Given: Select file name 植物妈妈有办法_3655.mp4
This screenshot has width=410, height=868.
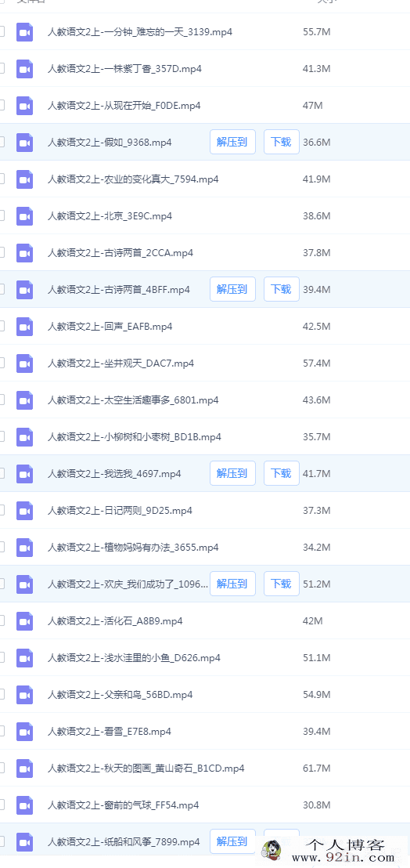Looking at the screenshot, I should click(x=133, y=548).
